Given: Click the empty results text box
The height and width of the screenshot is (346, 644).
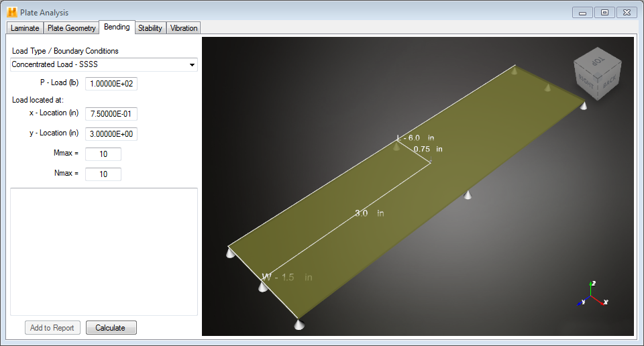Looking at the screenshot, I should [104, 251].
